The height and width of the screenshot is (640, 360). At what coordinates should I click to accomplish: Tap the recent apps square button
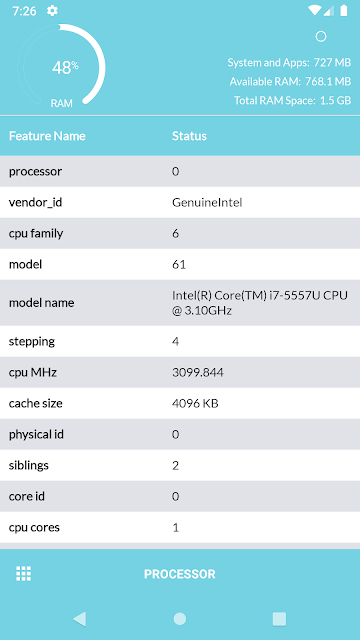tap(279, 619)
